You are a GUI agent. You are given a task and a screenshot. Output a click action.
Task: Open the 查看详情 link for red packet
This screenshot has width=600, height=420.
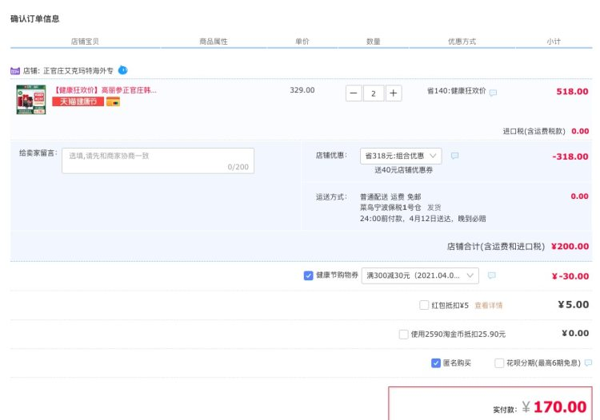(x=488, y=305)
